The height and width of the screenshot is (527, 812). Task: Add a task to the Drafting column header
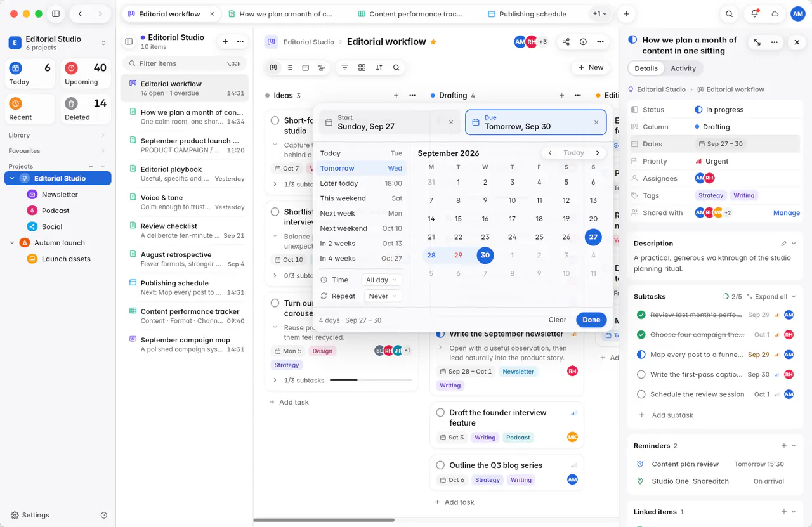click(x=561, y=96)
